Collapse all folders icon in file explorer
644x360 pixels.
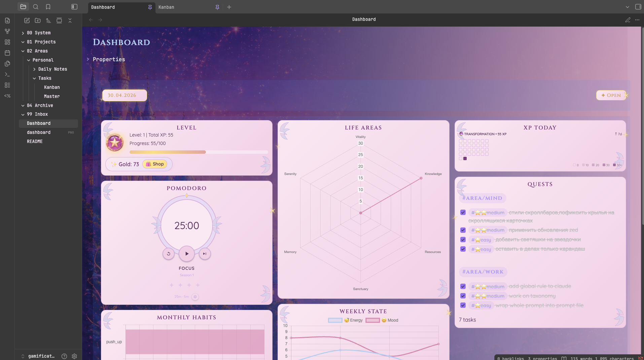click(70, 21)
